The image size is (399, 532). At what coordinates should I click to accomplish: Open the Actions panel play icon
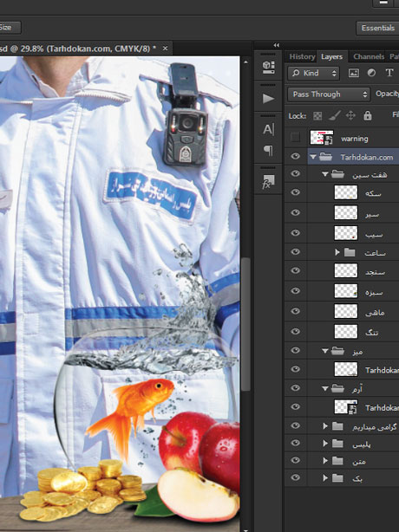coord(268,99)
